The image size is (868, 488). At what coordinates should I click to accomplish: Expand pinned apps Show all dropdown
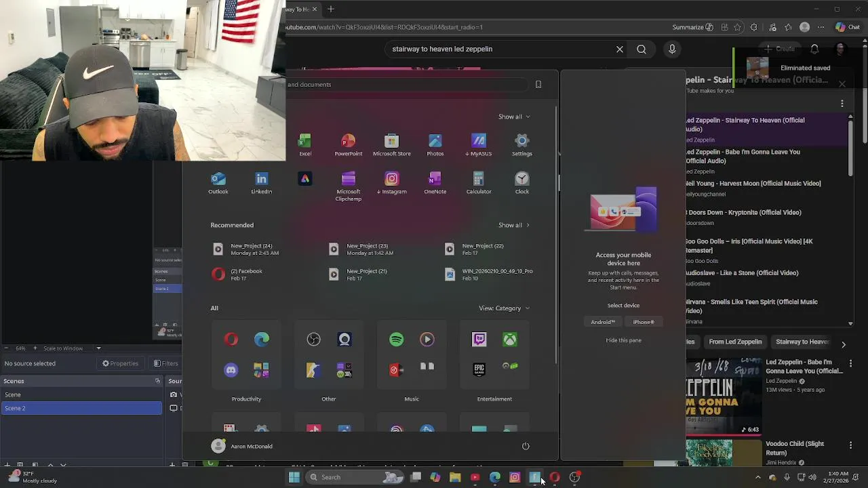click(514, 117)
